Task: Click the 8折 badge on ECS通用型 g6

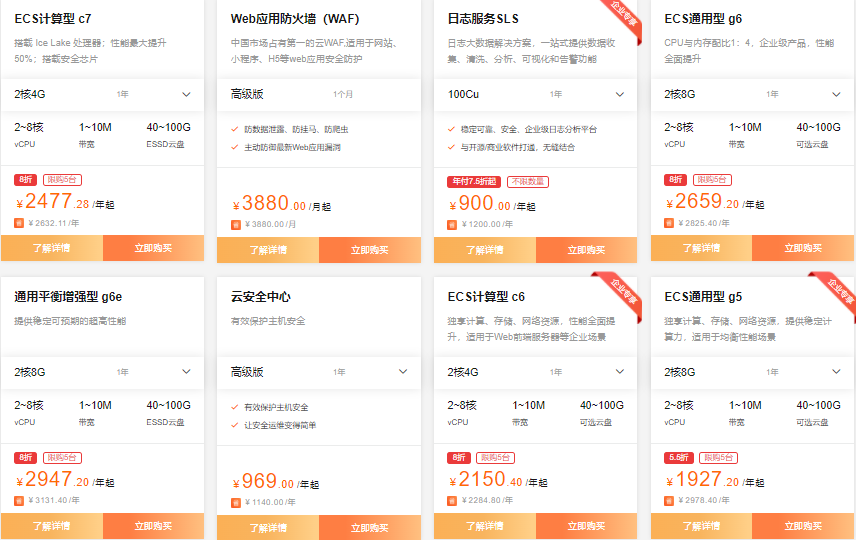Action: pos(676,180)
